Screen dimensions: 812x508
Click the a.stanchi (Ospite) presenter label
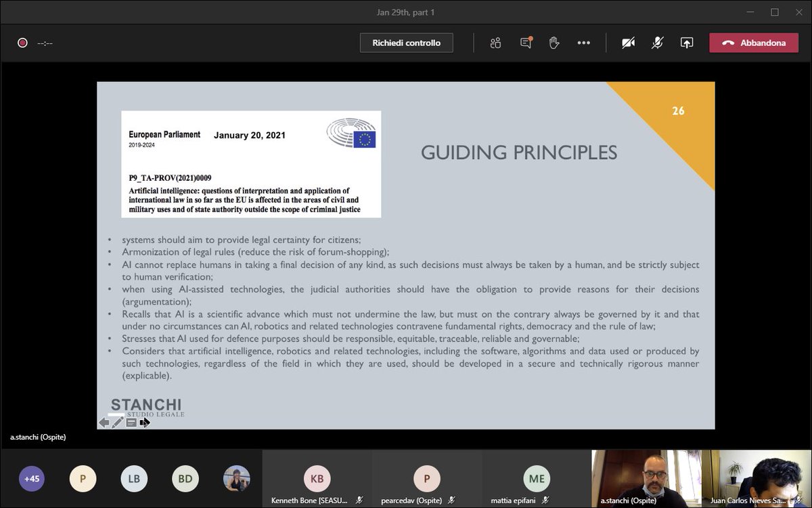pos(38,438)
